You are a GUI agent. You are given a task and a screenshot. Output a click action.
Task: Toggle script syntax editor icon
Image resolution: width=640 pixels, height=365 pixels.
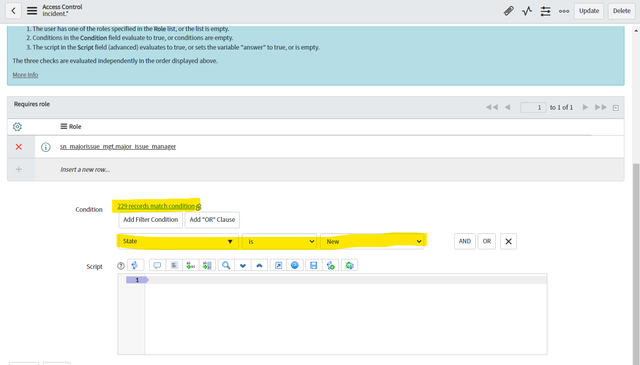coord(135,265)
